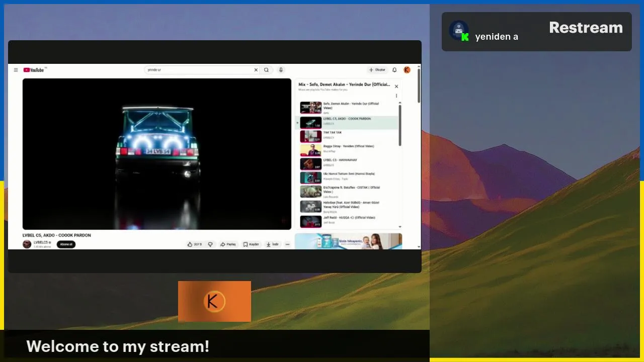644x362 pixels.
Task: Click the browser page vertical scrollbar
Action: 419,85
